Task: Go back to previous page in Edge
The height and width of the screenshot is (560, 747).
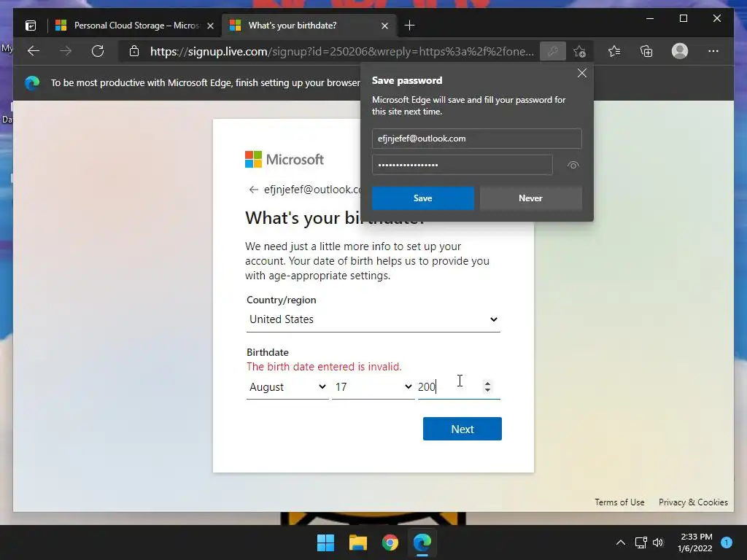Action: [x=34, y=51]
